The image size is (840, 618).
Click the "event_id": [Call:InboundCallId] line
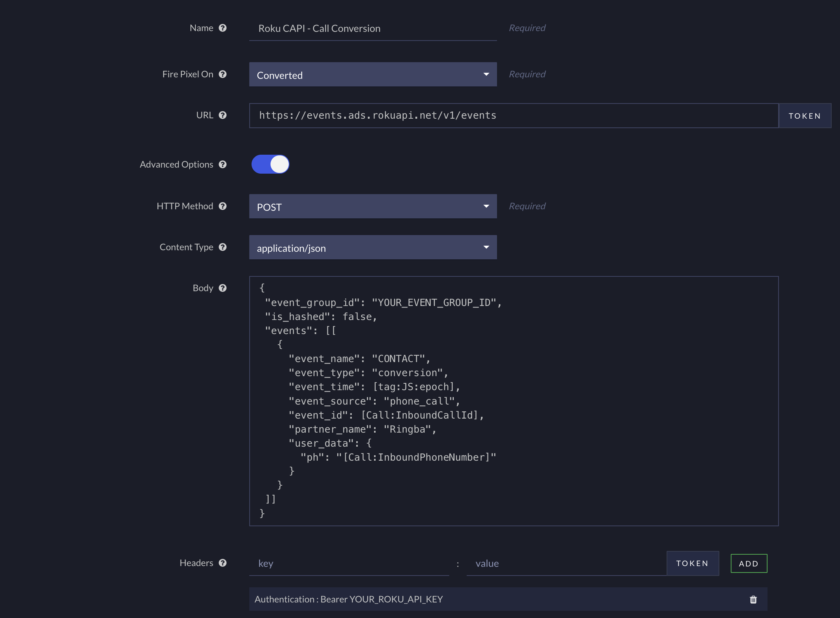pos(386,415)
